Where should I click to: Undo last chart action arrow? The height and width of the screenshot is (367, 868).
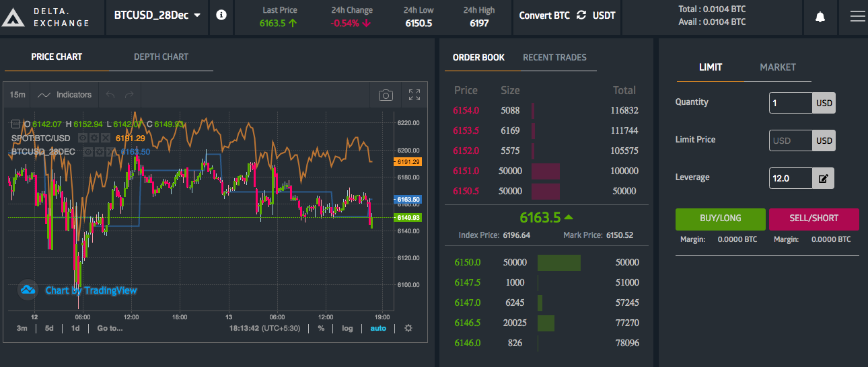click(x=111, y=95)
